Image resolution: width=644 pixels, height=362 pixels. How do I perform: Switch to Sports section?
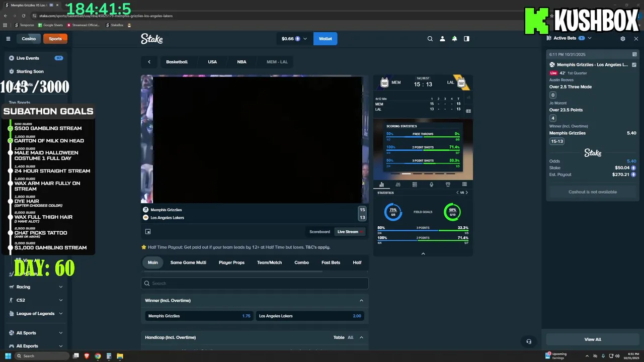tap(55, 39)
